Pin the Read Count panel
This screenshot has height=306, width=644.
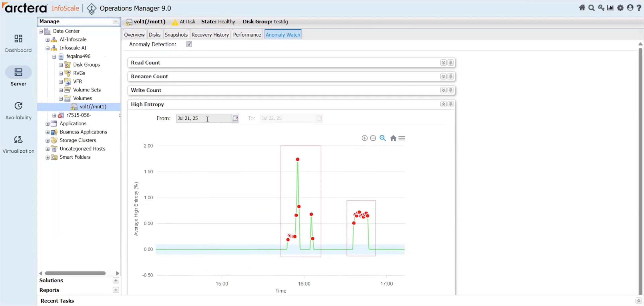coord(451,62)
